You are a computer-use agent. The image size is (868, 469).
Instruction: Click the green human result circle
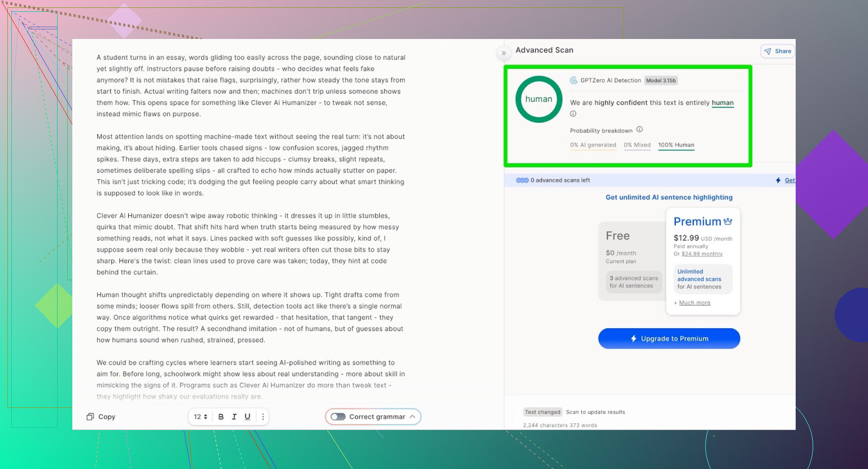[539, 99]
